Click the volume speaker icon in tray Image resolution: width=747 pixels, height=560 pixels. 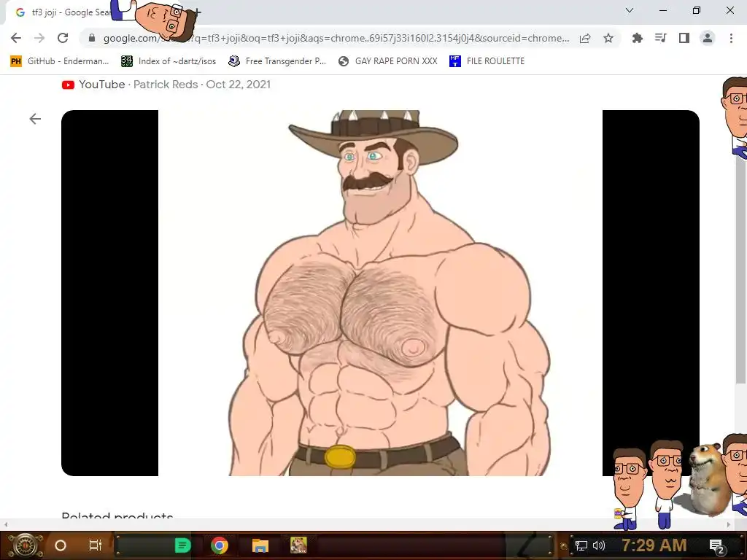tap(599, 545)
